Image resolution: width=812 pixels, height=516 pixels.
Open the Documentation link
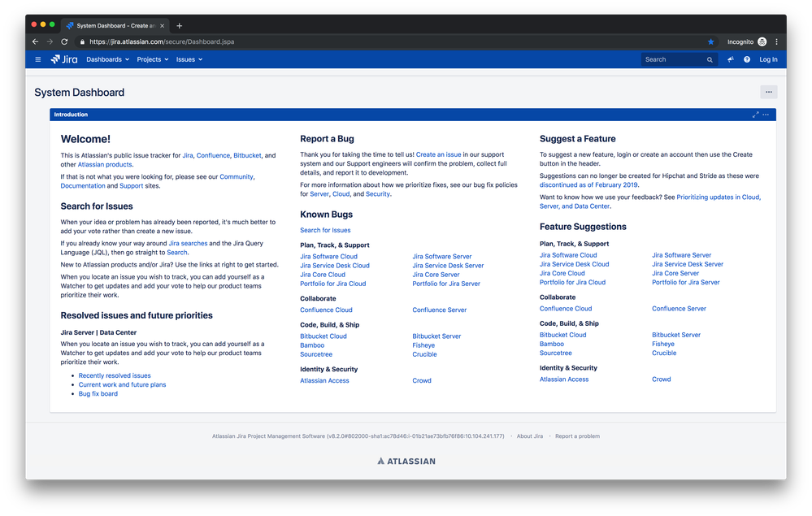[83, 186]
